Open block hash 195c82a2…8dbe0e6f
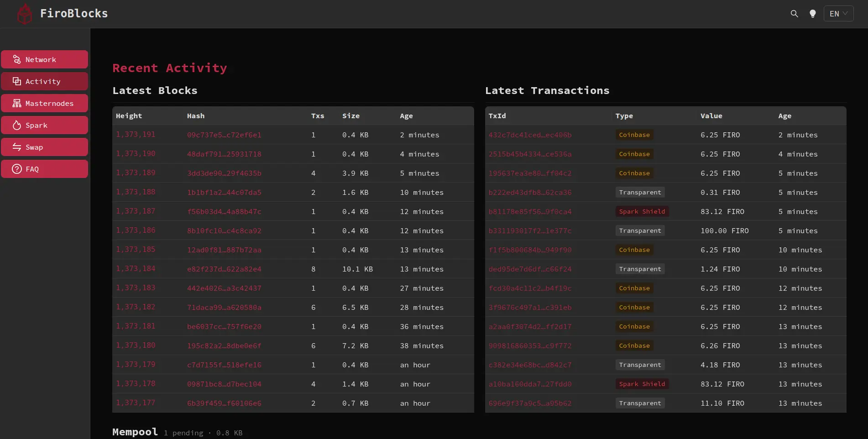The height and width of the screenshot is (439, 868). coord(224,346)
